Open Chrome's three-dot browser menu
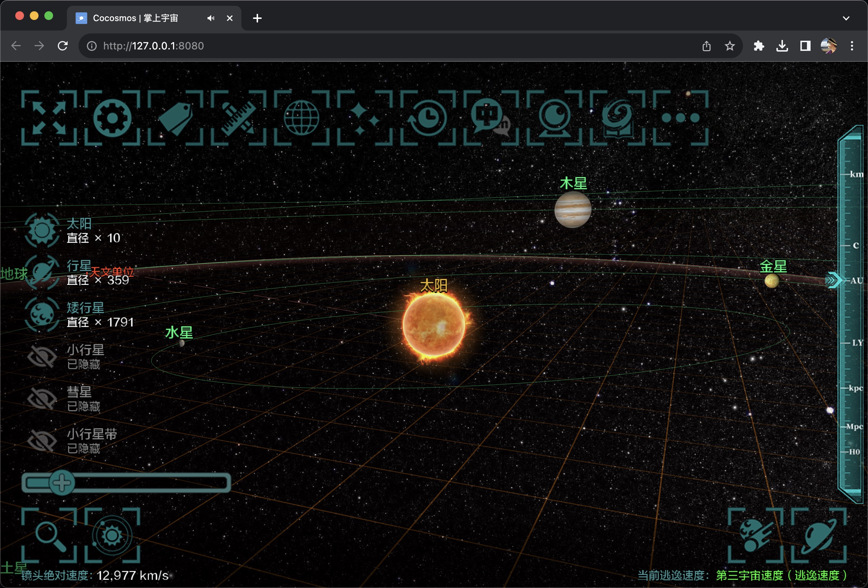The height and width of the screenshot is (588, 868). (x=852, y=46)
